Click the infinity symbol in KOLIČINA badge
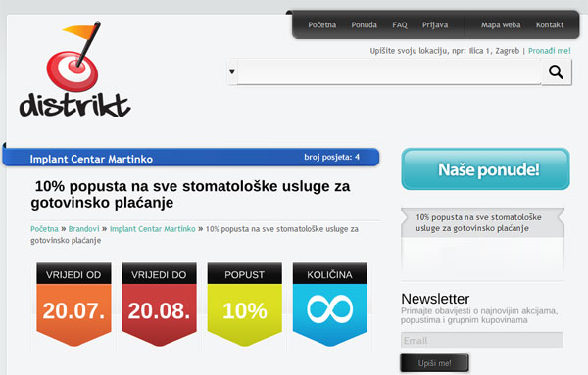This screenshot has height=375, width=588. tap(330, 309)
